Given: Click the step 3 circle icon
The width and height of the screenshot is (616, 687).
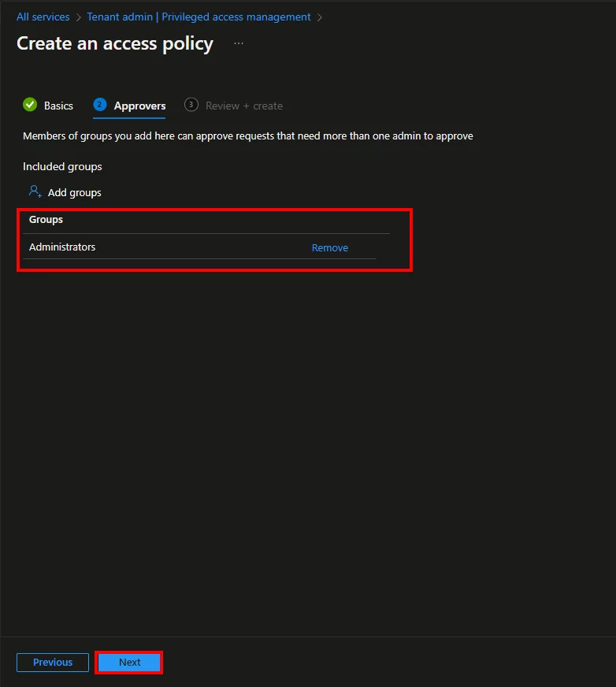Looking at the screenshot, I should click(x=191, y=105).
